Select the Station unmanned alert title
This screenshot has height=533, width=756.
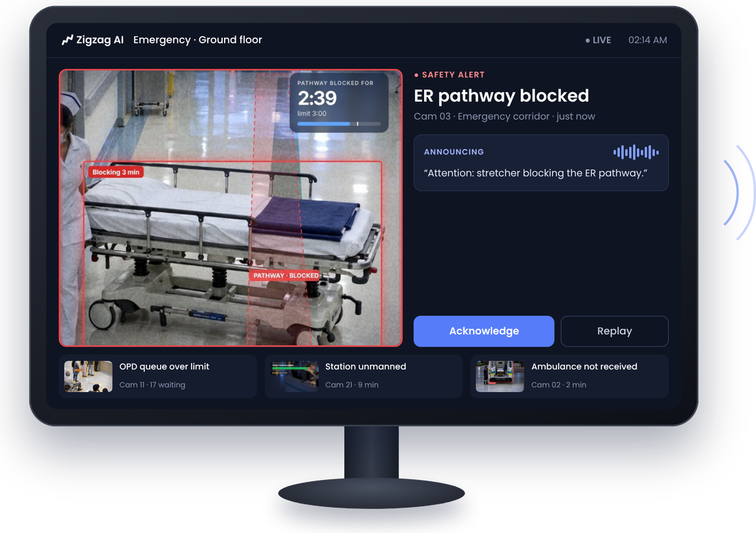pyautogui.click(x=366, y=367)
